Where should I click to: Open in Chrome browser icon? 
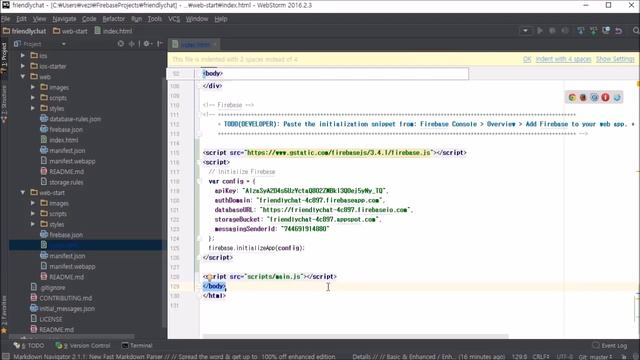[572, 97]
